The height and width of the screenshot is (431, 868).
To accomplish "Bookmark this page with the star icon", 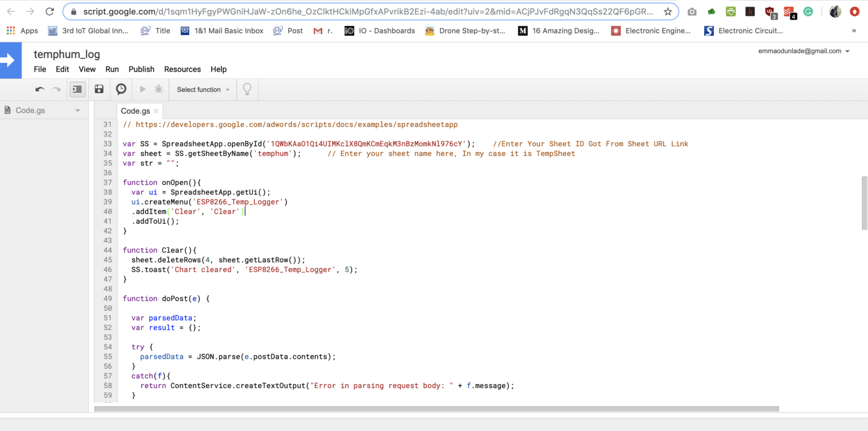I will 667,11.
